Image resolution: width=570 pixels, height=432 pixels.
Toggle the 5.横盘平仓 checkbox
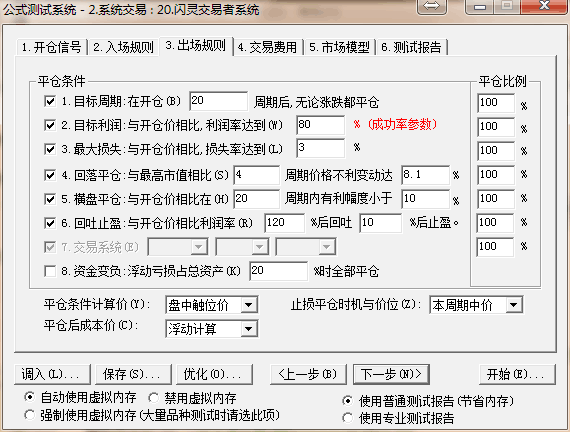click(x=50, y=199)
